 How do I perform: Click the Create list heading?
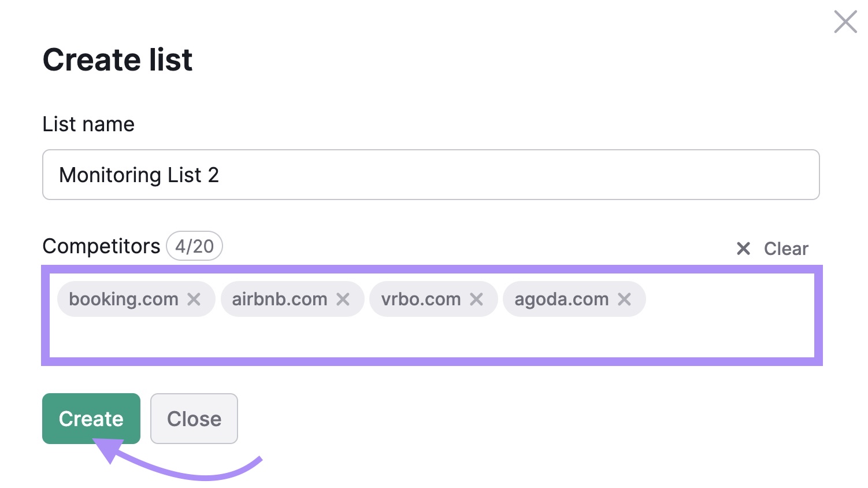pyautogui.click(x=117, y=60)
